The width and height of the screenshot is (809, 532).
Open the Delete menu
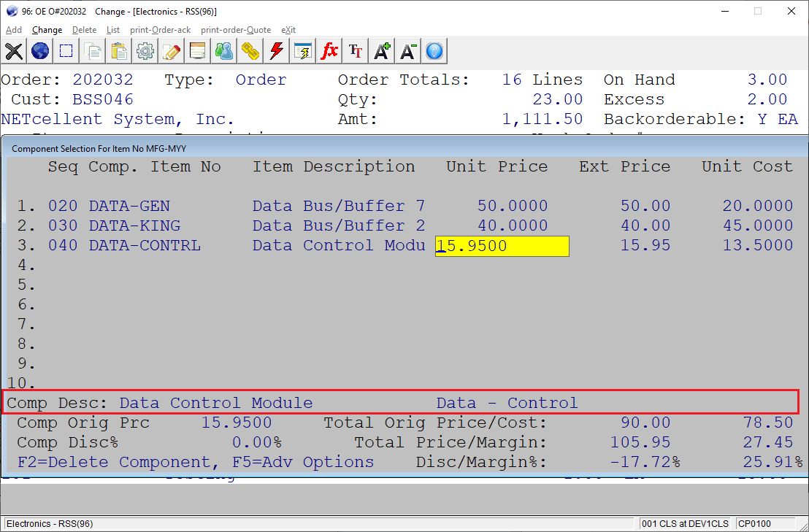84,30
